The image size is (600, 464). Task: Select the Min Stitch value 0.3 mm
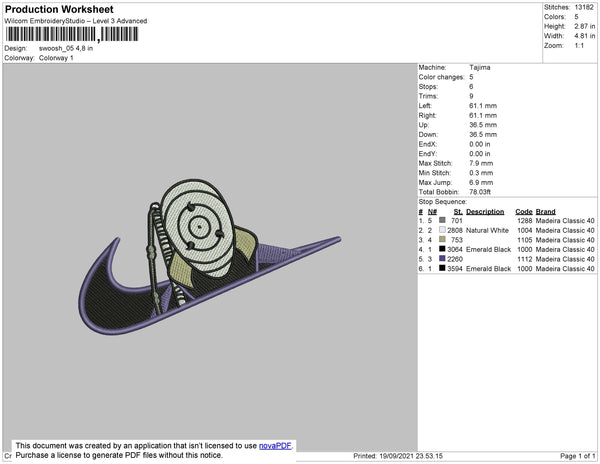481,173
